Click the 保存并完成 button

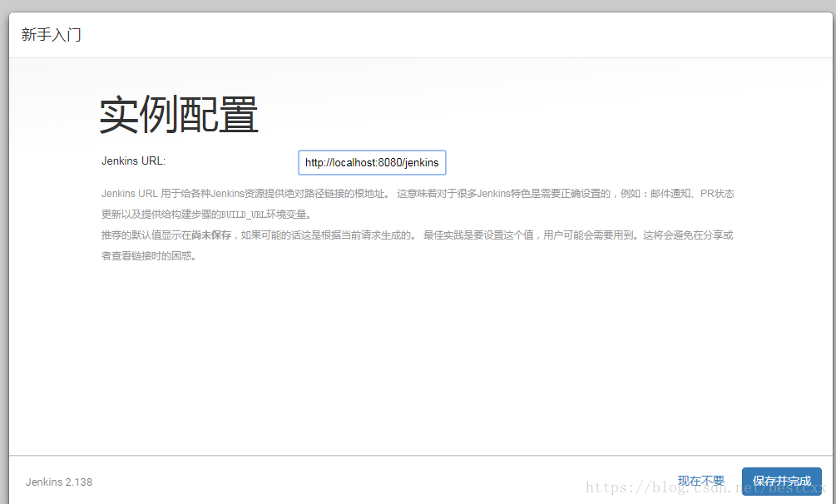782,481
